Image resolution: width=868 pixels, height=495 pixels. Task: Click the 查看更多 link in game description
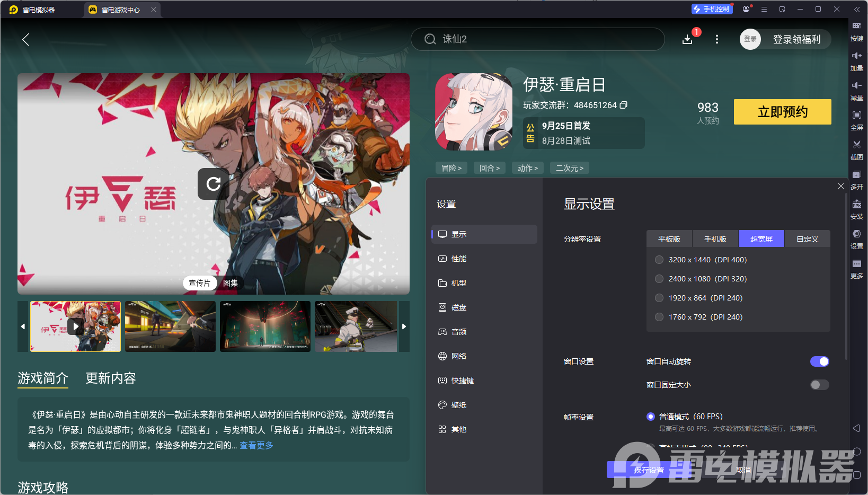coord(256,445)
